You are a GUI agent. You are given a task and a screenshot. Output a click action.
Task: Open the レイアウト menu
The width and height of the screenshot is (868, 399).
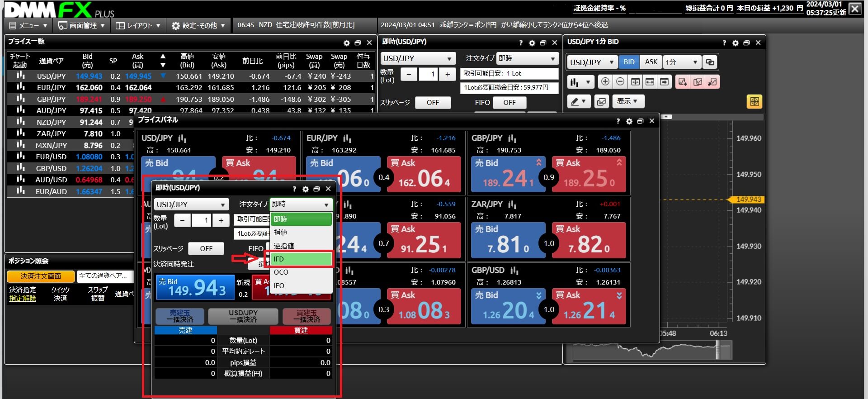click(x=138, y=26)
